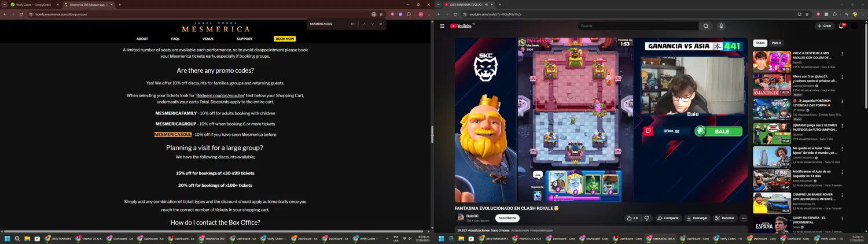
Task: Switch to the Verify Codes — SimplyCodes tab
Action: (x=35, y=5)
